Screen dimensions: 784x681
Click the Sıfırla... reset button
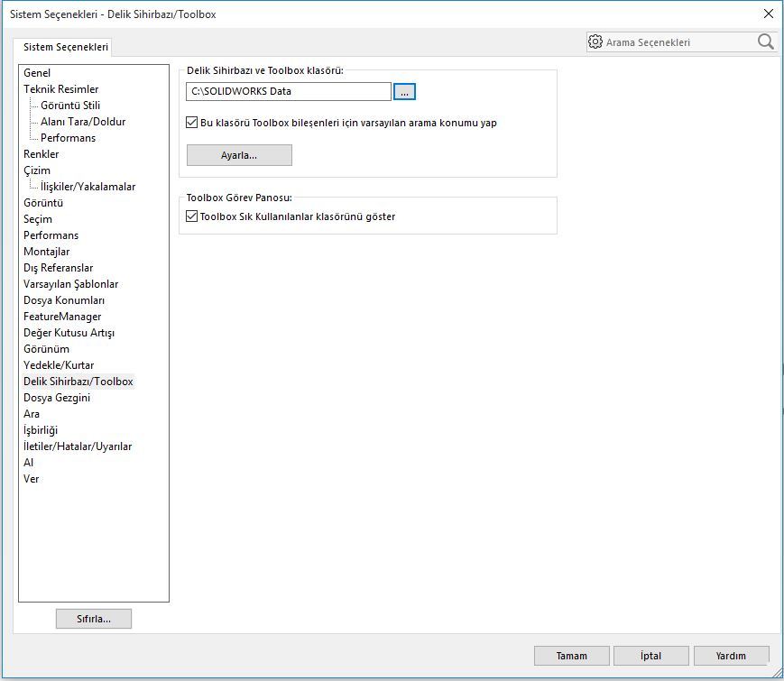coord(94,619)
